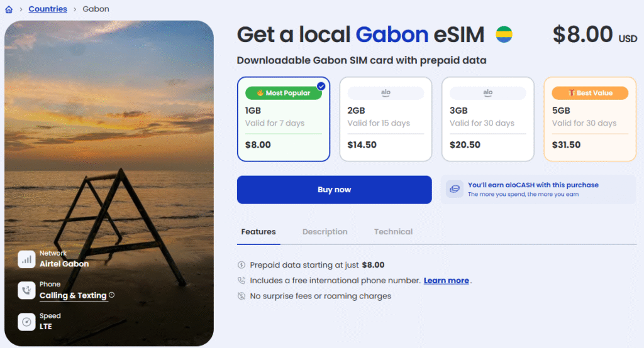Click the no roaming charges icon
The width and height of the screenshot is (644, 348).
click(x=241, y=296)
